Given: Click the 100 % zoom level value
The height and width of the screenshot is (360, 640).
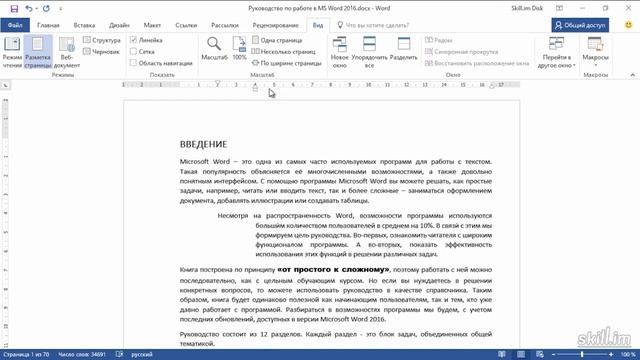Looking at the screenshot, I should pos(628,355).
